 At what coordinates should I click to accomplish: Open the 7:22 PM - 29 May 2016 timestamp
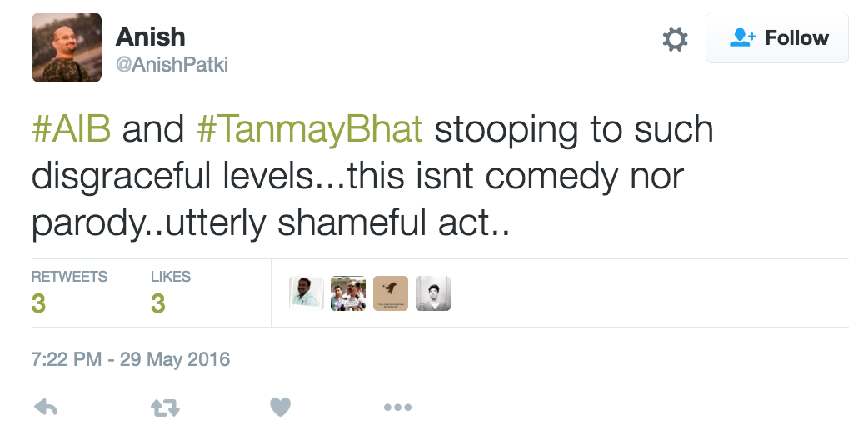pyautogui.click(x=131, y=360)
